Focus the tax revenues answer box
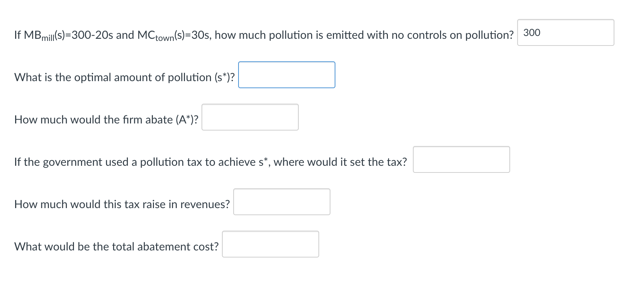The width and height of the screenshot is (644, 297). click(x=281, y=202)
